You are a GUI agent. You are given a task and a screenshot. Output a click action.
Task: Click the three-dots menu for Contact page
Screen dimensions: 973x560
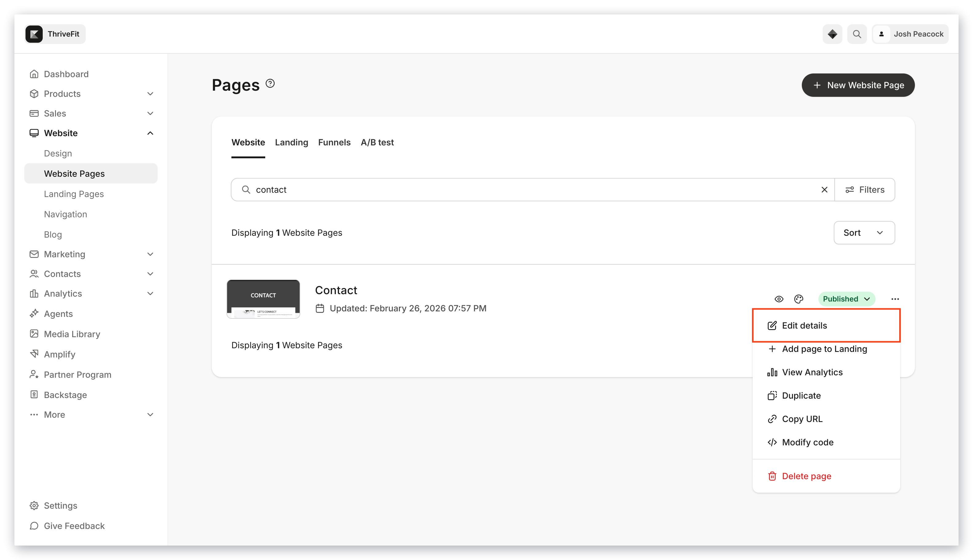[x=895, y=299]
